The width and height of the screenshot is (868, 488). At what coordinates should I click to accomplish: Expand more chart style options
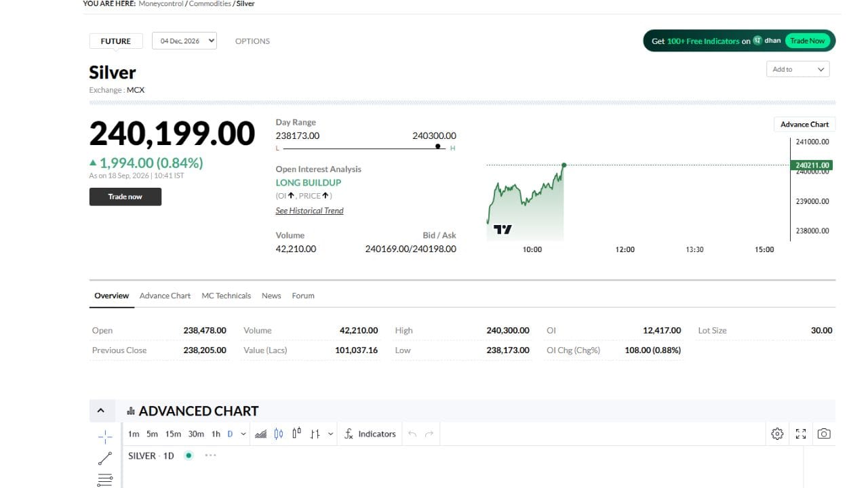point(330,434)
